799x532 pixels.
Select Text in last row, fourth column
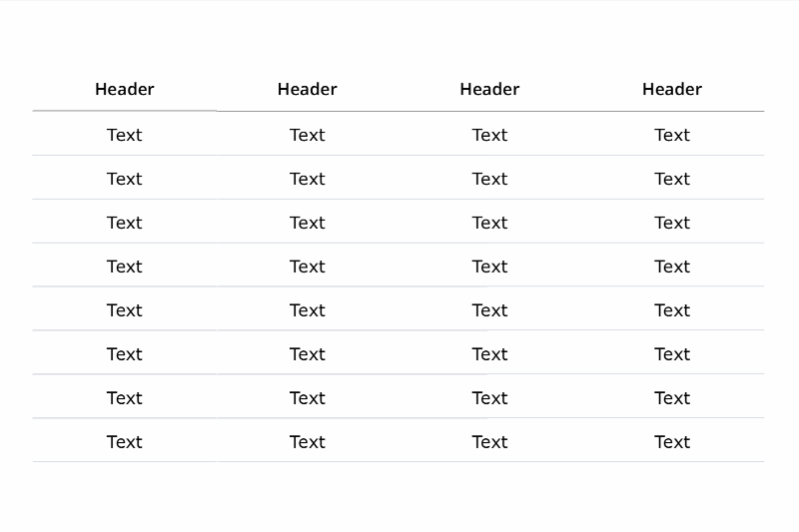pos(671,441)
